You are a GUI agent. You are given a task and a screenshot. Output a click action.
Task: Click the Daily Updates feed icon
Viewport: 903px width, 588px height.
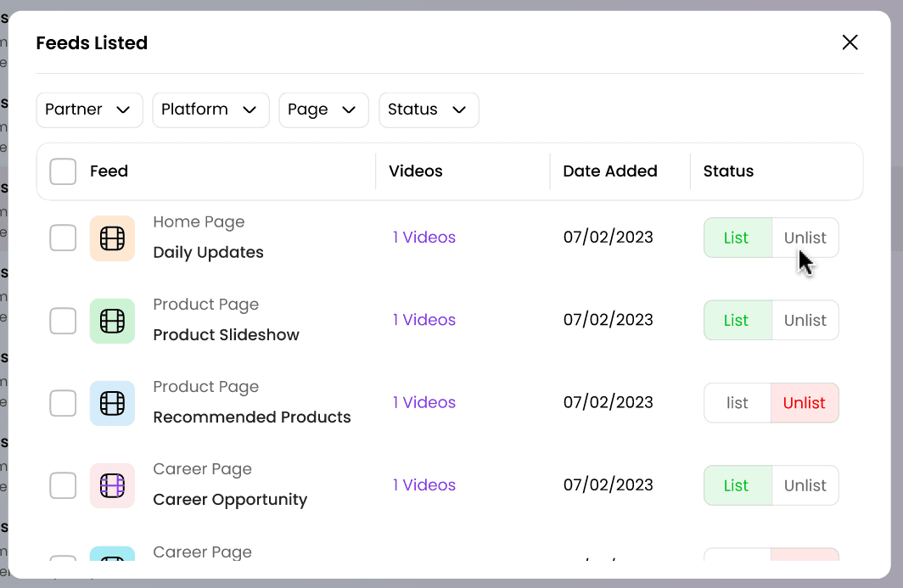[x=112, y=238]
